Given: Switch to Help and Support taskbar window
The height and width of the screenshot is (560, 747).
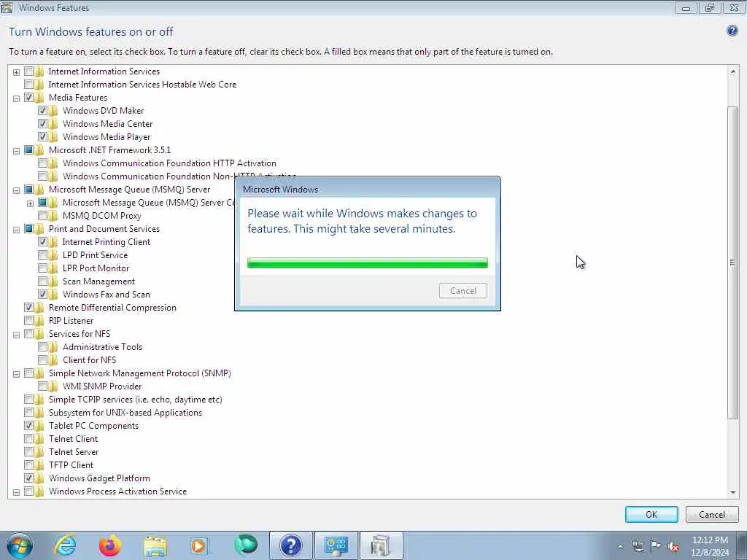Looking at the screenshot, I should tap(290, 545).
